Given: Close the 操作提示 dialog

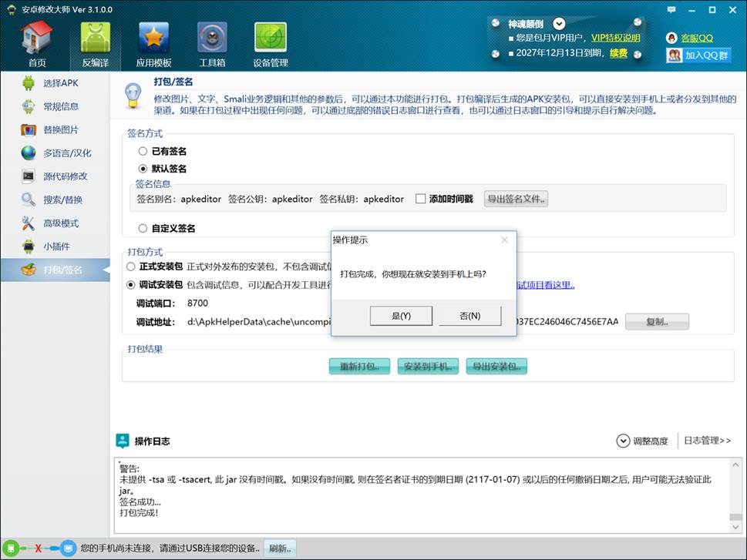Looking at the screenshot, I should 504,240.
